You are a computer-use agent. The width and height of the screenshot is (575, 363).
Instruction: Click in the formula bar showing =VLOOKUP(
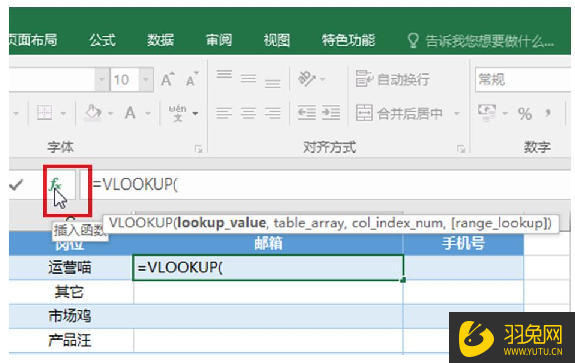pyautogui.click(x=326, y=184)
